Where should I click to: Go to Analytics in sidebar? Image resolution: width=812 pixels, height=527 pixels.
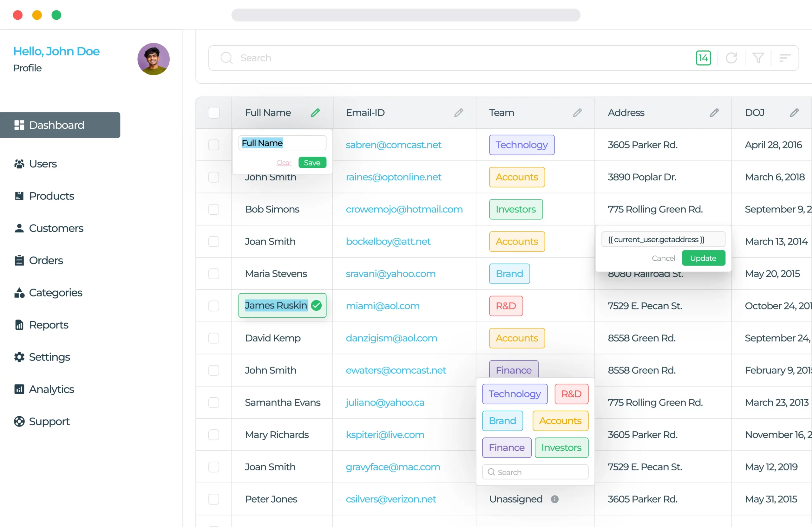tap(51, 389)
